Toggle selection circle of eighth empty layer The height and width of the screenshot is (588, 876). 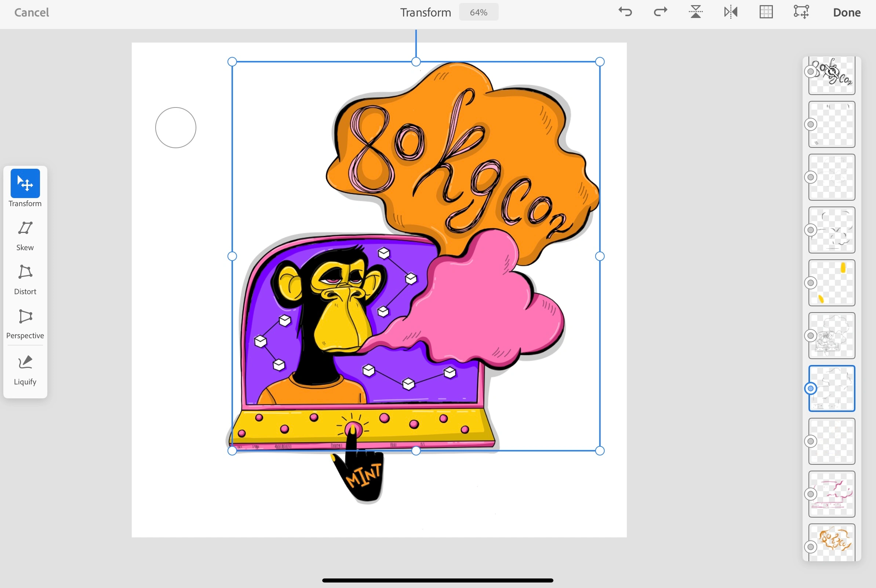coord(811,441)
